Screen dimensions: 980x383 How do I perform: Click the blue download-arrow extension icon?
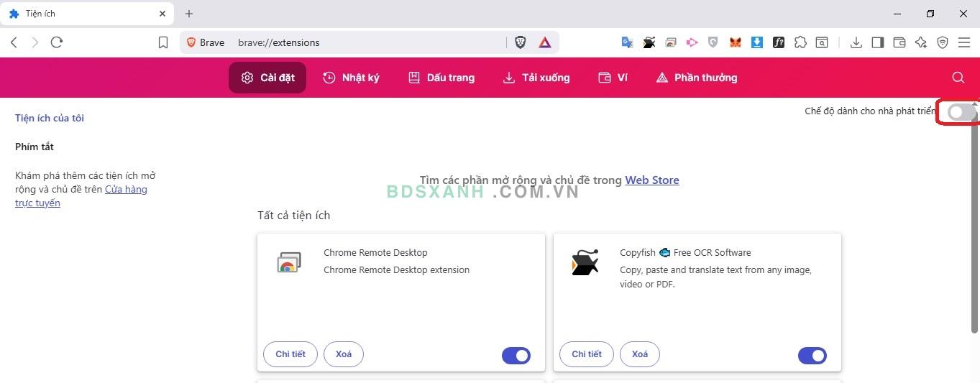point(756,42)
